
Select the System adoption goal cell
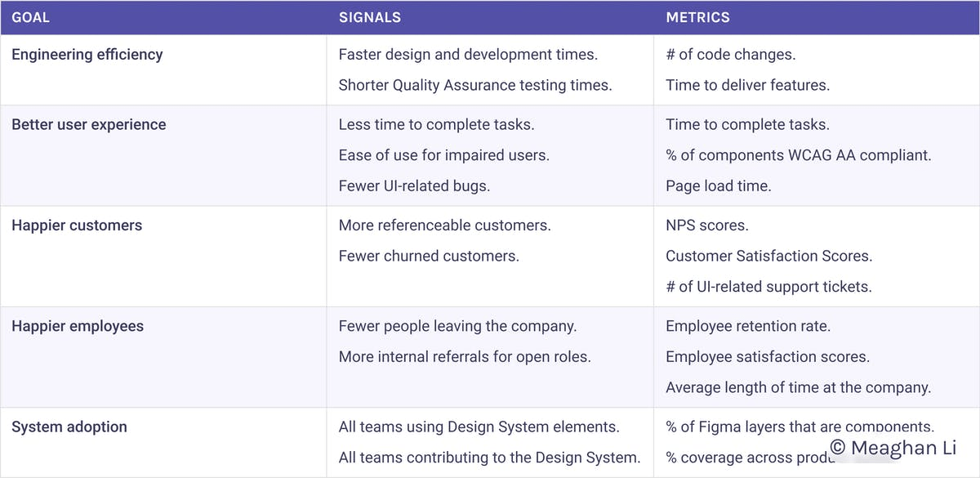[163, 442]
